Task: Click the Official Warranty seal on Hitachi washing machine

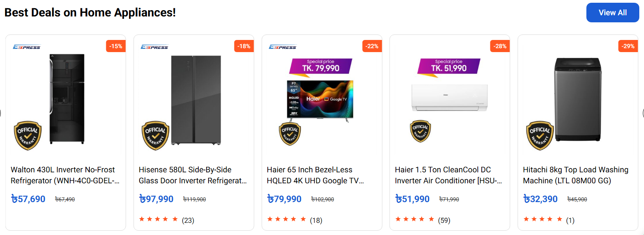Action: 539,135
